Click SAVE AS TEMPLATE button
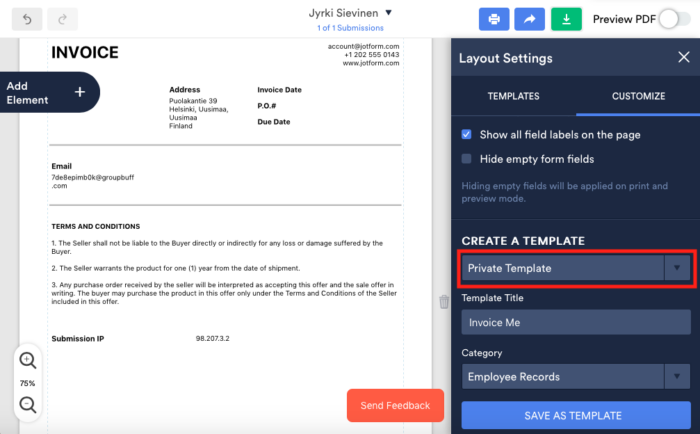The width and height of the screenshot is (700, 434). [576, 415]
